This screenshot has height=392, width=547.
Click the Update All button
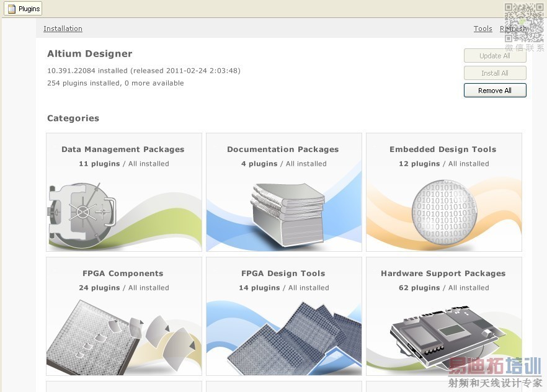(x=495, y=56)
